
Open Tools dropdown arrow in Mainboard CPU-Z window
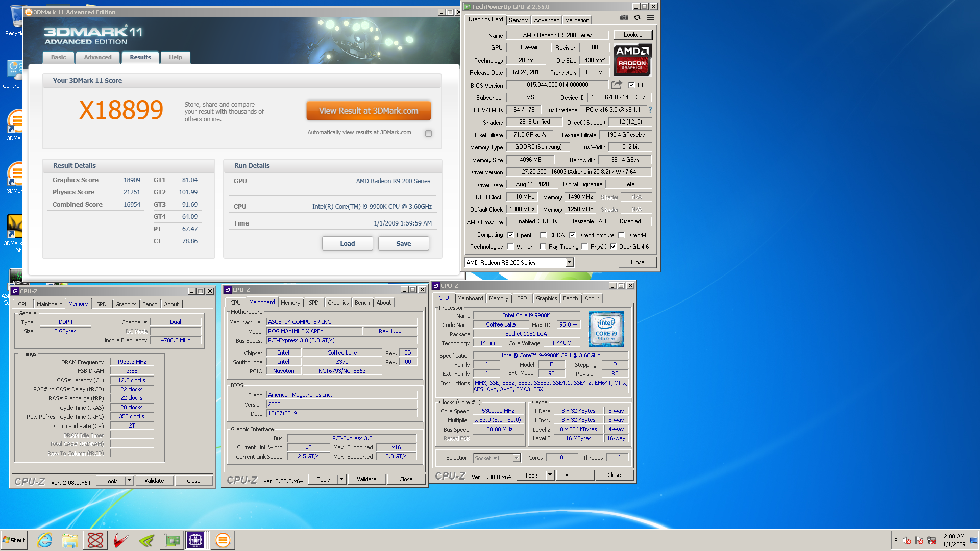[341, 479]
